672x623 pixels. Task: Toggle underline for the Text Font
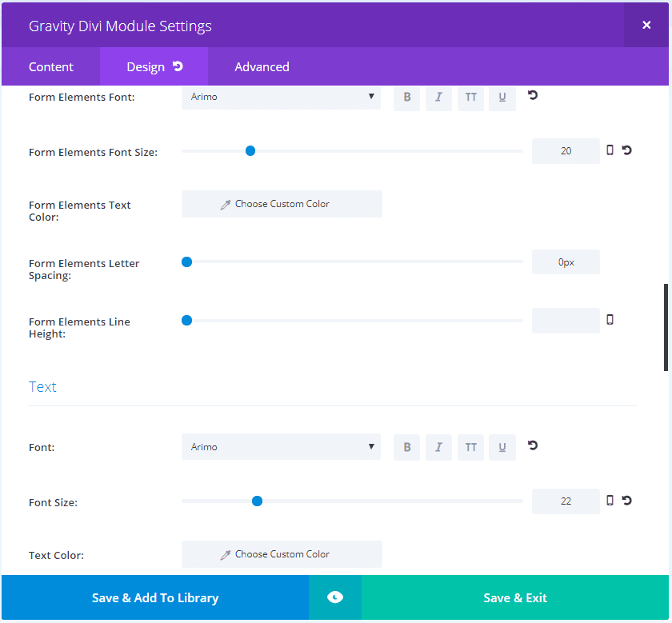pos(502,447)
